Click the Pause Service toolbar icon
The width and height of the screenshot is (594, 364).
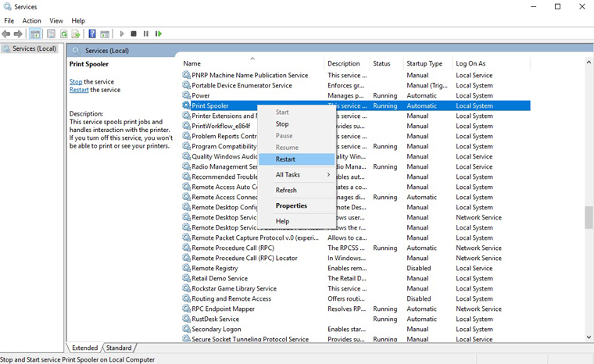click(146, 34)
